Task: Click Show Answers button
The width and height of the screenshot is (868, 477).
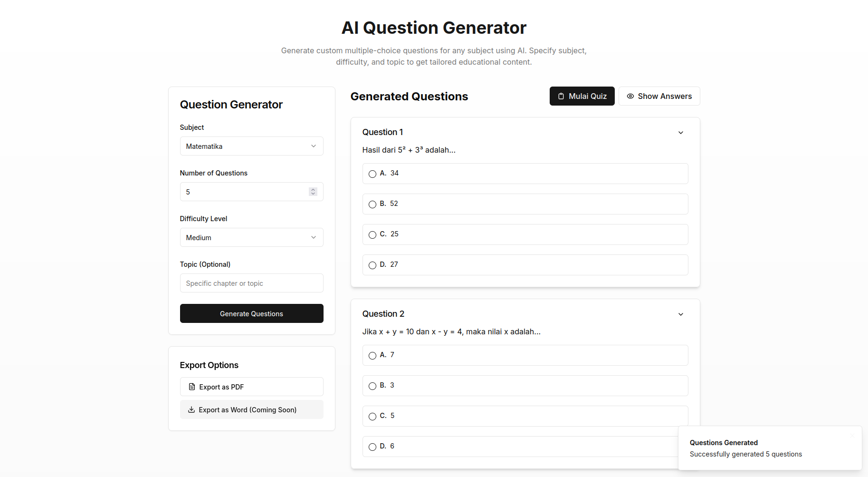Action: pyautogui.click(x=659, y=96)
